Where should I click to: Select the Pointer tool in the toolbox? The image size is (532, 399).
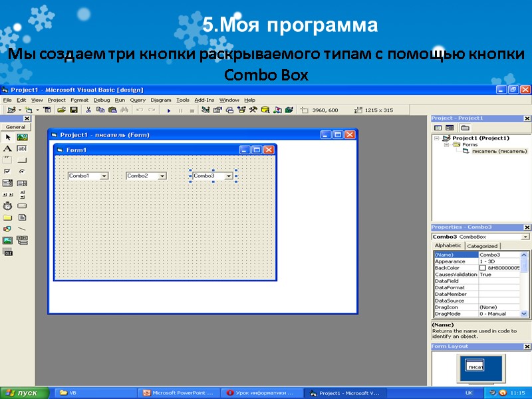click(x=8, y=138)
